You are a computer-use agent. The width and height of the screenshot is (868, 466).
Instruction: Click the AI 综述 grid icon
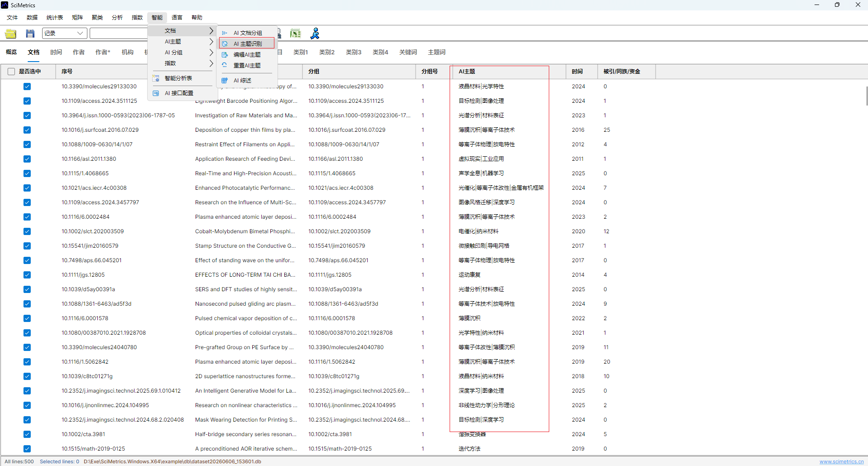(x=225, y=81)
